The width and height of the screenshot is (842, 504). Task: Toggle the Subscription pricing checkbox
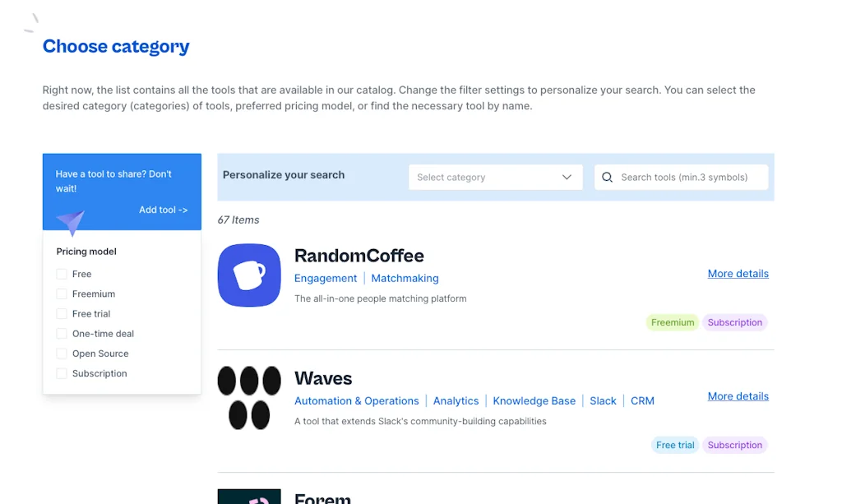coord(62,373)
